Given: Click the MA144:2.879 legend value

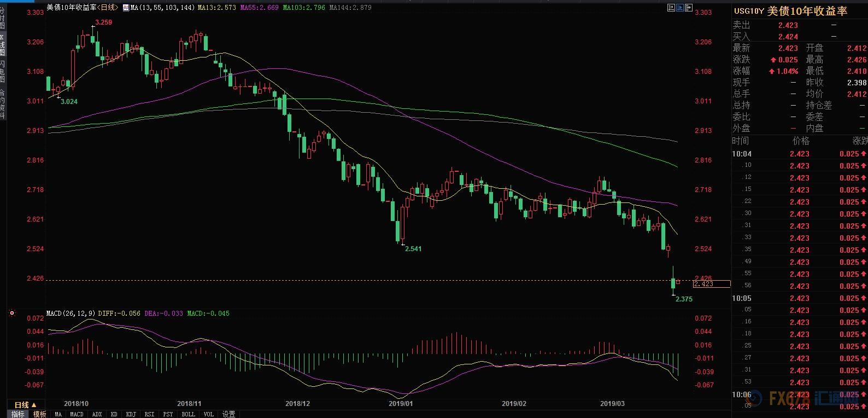Looking at the screenshot, I should click(x=350, y=8).
